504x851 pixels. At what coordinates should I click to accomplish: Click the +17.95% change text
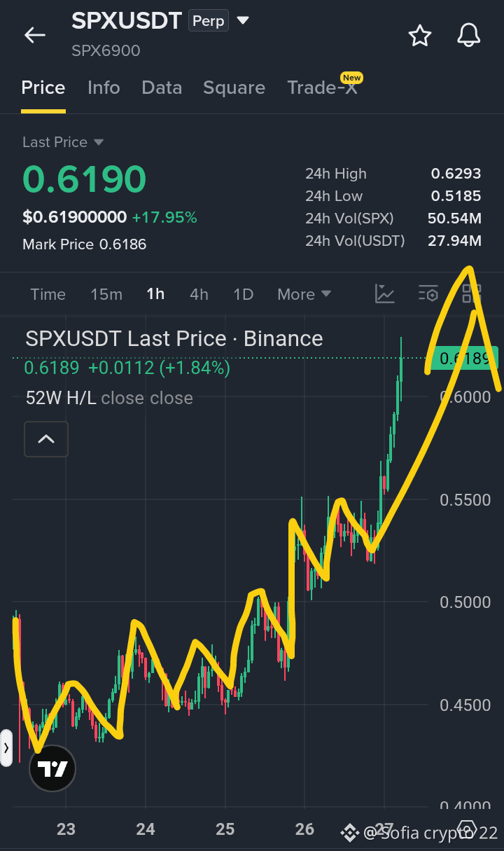pos(164,217)
